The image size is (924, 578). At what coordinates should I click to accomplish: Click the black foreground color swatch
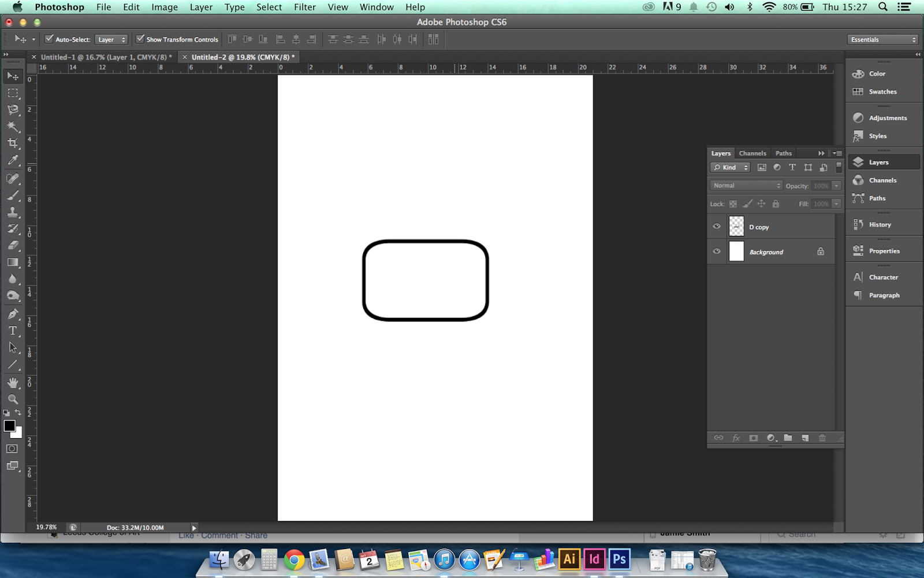(9, 426)
